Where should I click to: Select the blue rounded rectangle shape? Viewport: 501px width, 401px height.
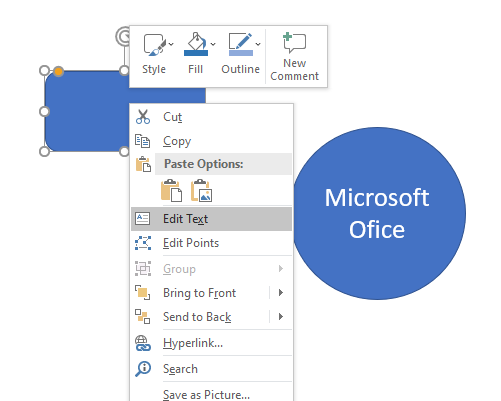[x=87, y=111]
